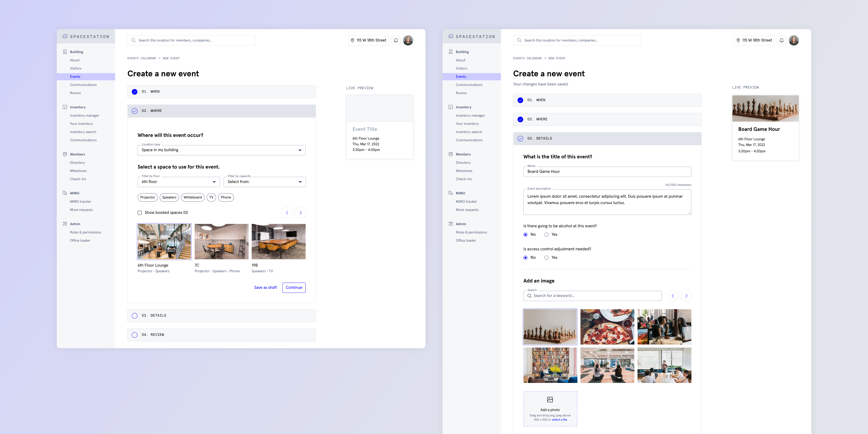Image resolution: width=868 pixels, height=434 pixels.
Task: Click MIMO section icon in left window
Action: coord(65,193)
